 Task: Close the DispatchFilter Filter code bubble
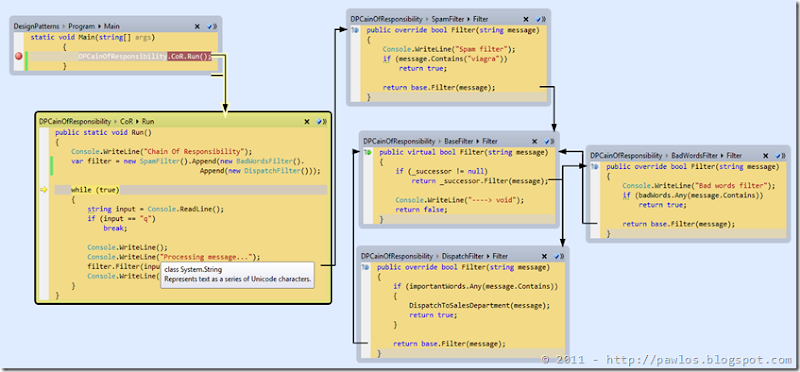(545, 256)
